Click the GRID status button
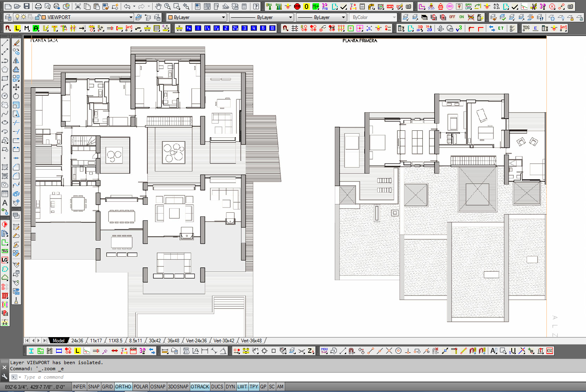 click(x=107, y=387)
